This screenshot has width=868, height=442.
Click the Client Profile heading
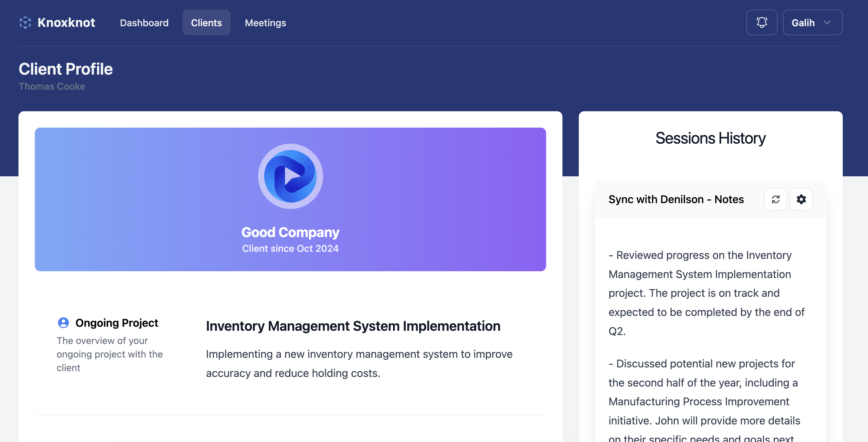click(x=66, y=69)
